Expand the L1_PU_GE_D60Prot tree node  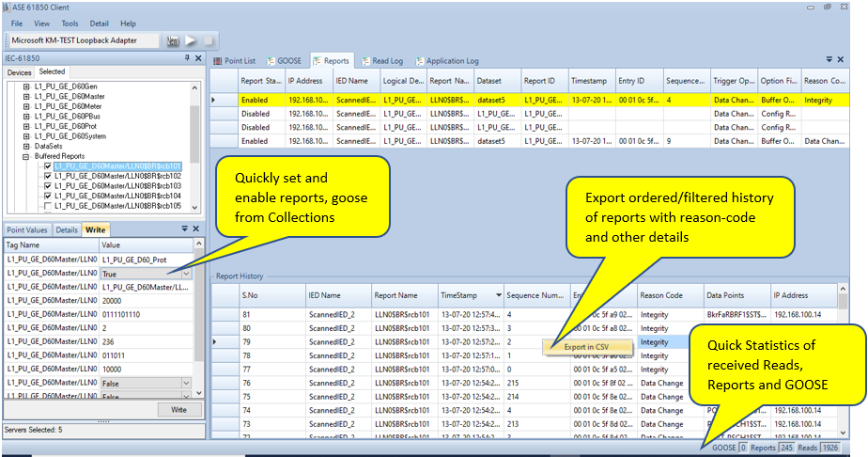pos(26,126)
